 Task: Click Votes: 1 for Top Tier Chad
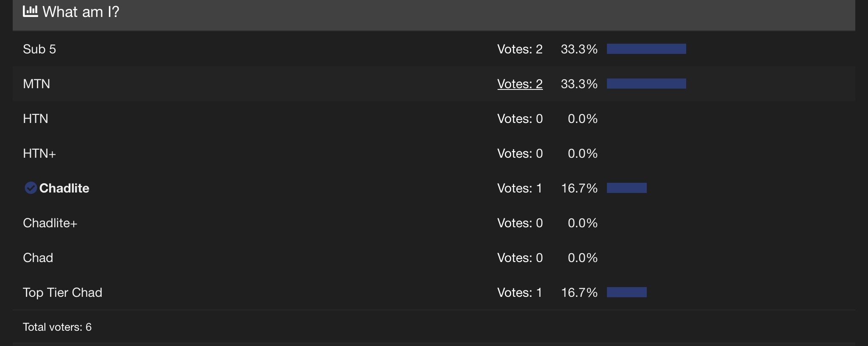520,293
